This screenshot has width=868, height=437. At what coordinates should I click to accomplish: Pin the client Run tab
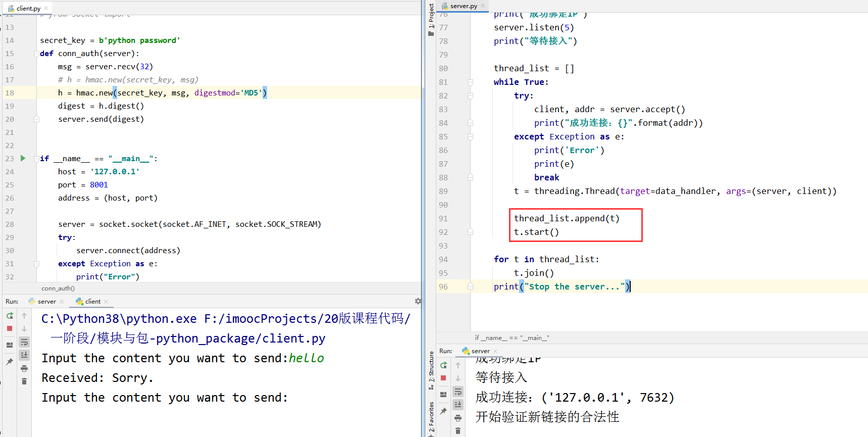[x=10, y=362]
